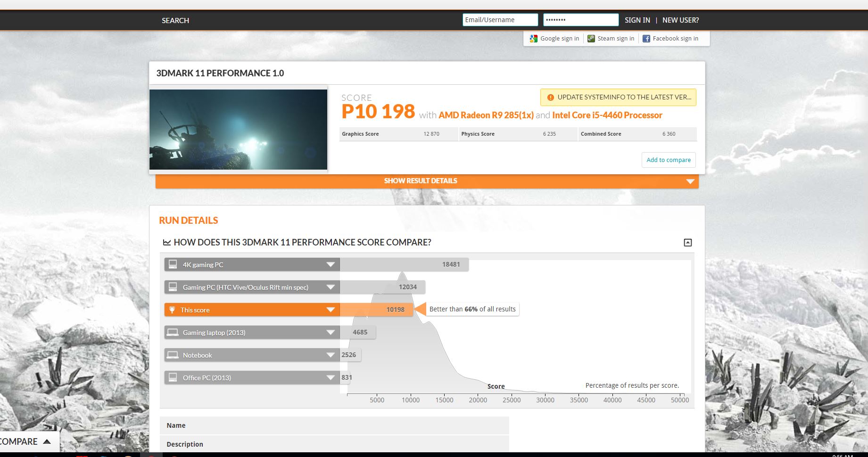
Task: Click the 3DMARK 11 PERFORMANCE 1.0 title
Action: (220, 73)
